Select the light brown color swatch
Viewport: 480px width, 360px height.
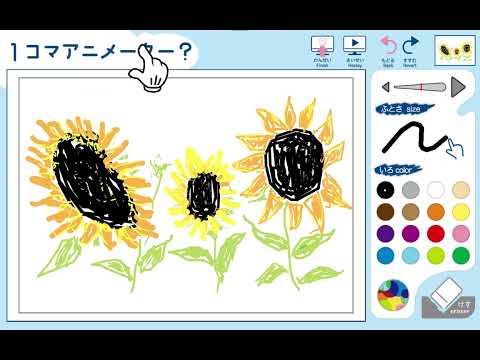pos(411,212)
